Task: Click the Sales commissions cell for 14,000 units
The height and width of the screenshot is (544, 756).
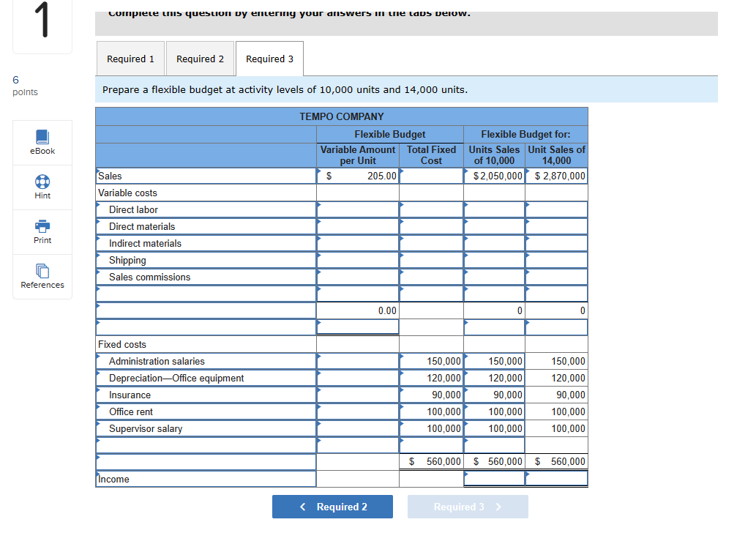Action: point(555,277)
